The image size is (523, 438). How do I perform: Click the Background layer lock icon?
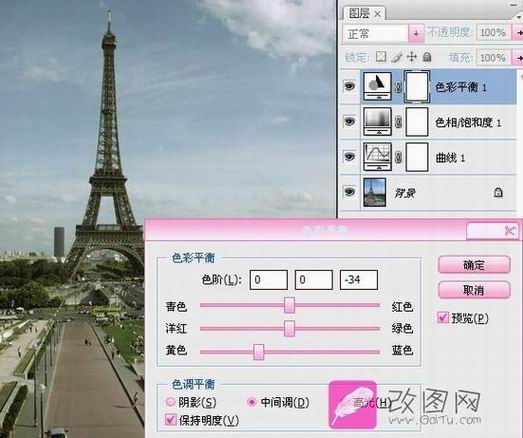tap(498, 192)
